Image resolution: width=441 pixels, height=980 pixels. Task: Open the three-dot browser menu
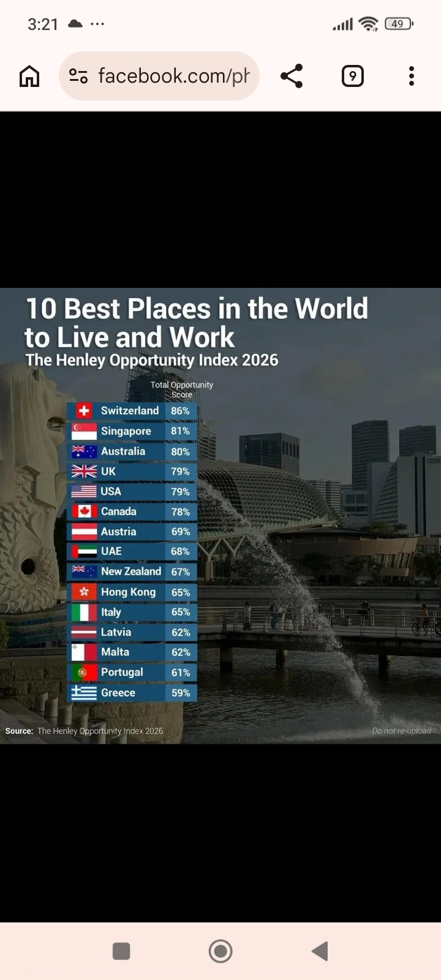pos(412,76)
